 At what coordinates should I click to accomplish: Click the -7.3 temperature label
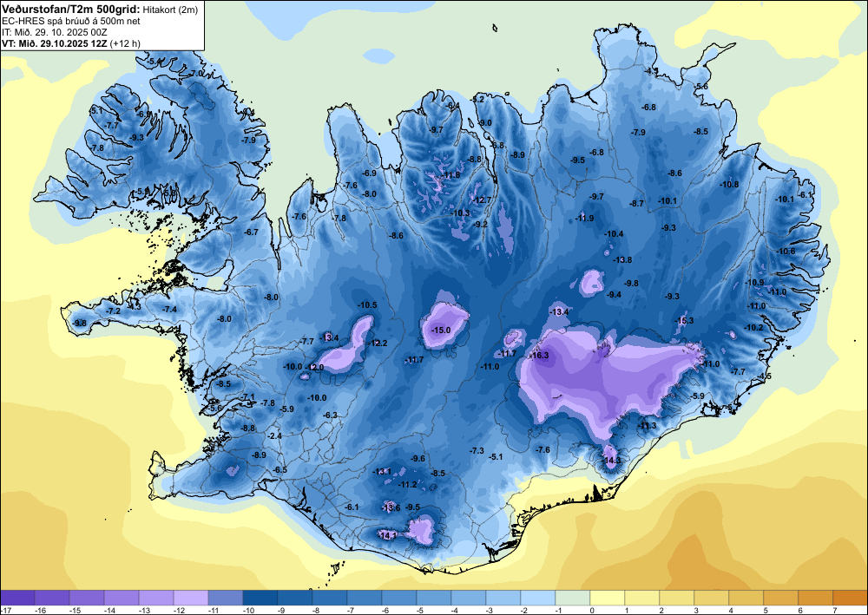[x=477, y=451]
